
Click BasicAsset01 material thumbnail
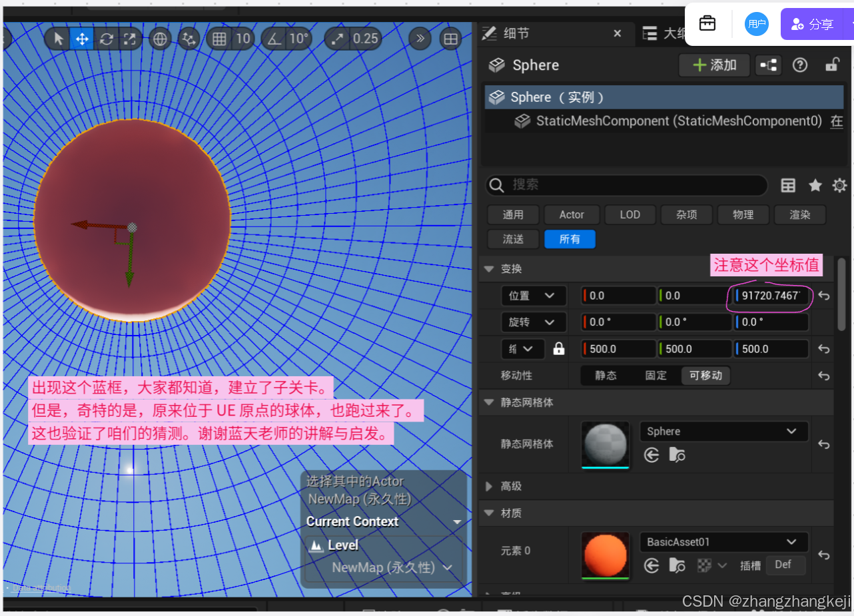605,555
